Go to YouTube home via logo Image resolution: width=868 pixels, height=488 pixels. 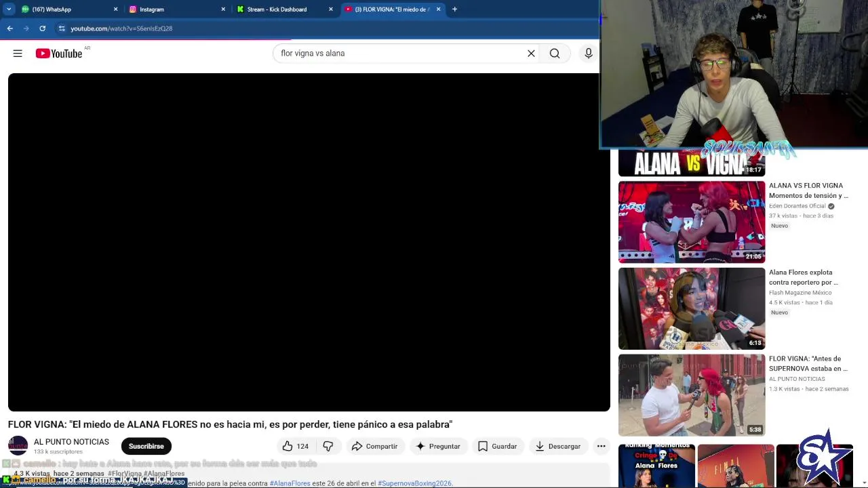pos(59,54)
